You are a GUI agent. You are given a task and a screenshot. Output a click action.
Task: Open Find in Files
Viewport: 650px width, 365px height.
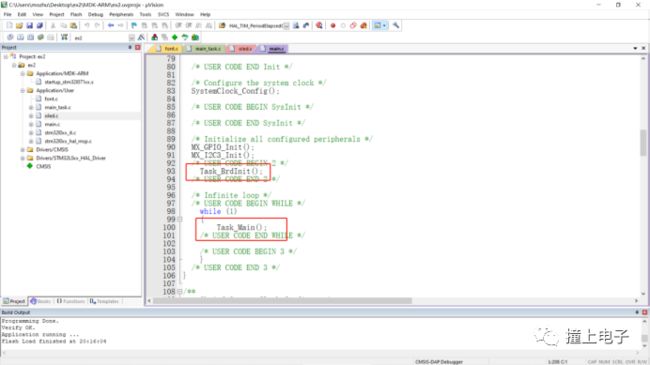tap(222, 26)
